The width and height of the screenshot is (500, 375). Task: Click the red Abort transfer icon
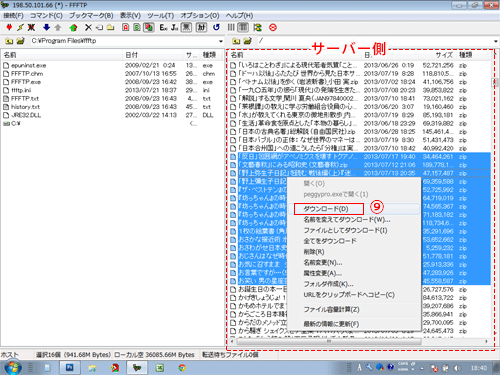(x=273, y=27)
